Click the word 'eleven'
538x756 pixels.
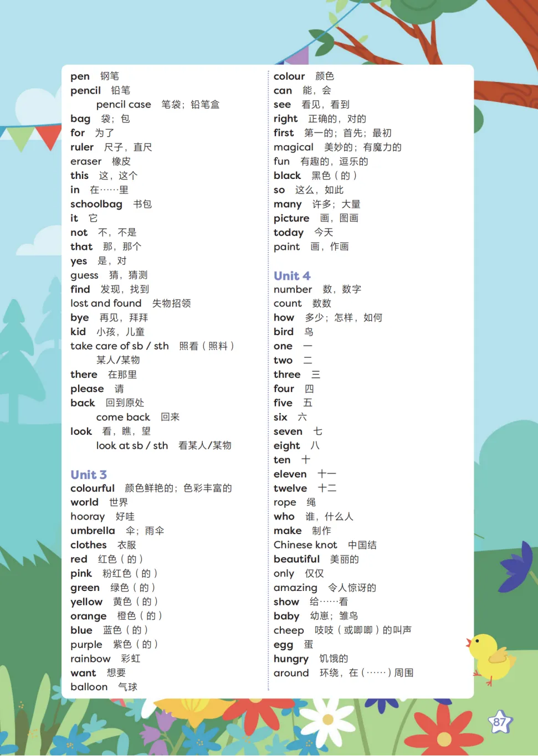pos(290,475)
